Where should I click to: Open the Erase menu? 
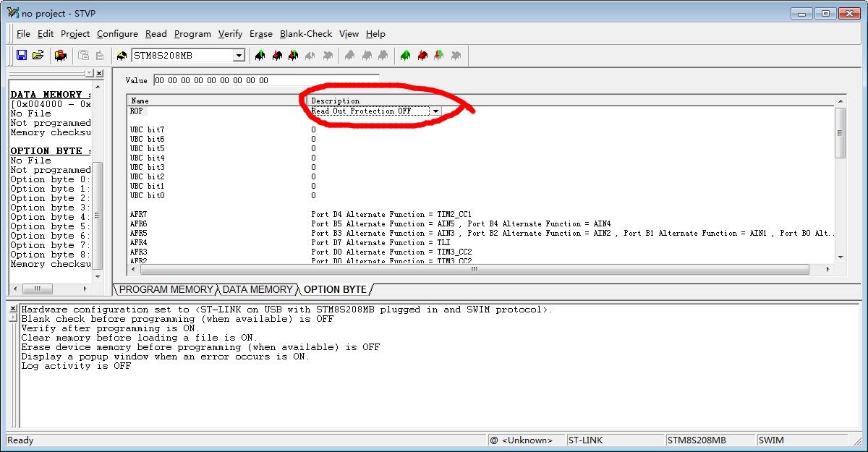click(x=261, y=34)
